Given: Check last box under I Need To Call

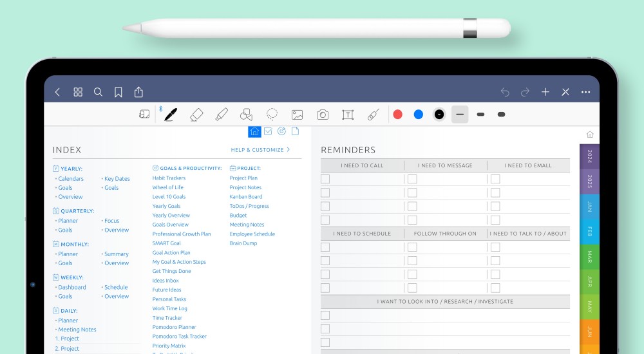Looking at the screenshot, I should (x=325, y=220).
